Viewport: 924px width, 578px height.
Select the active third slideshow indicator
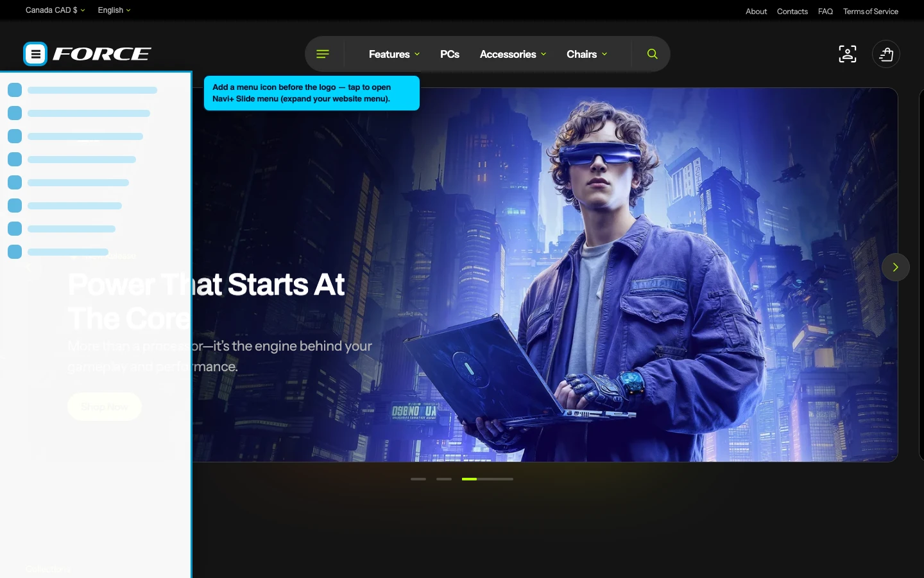(488, 479)
